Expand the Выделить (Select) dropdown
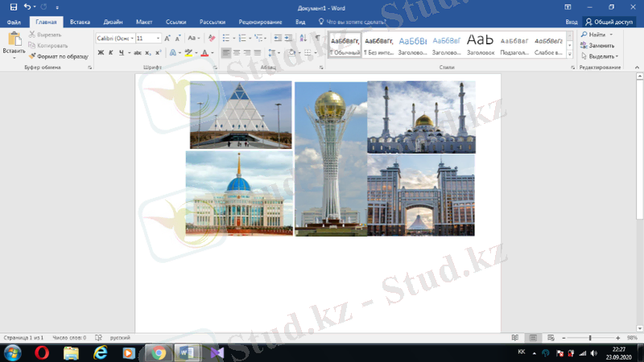 pos(602,56)
